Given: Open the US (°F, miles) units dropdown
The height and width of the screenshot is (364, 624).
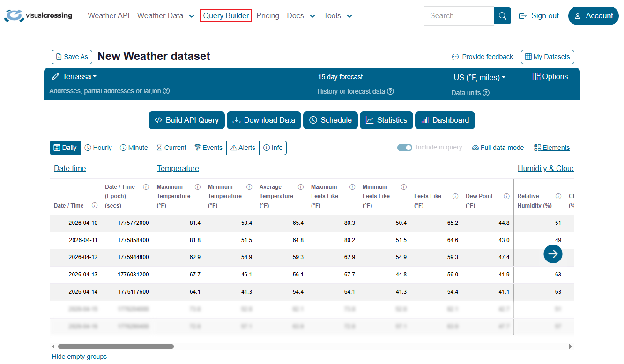Looking at the screenshot, I should pyautogui.click(x=479, y=77).
